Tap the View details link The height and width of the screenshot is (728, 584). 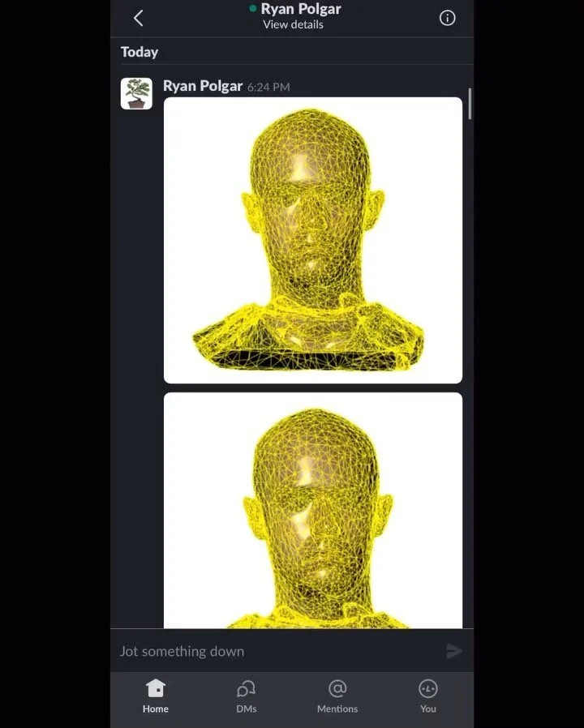(x=293, y=24)
